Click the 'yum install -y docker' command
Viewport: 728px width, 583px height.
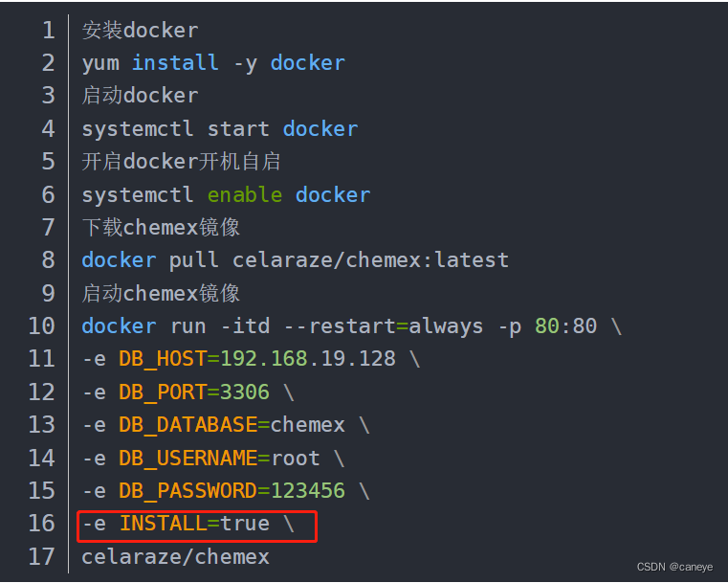[x=212, y=63]
